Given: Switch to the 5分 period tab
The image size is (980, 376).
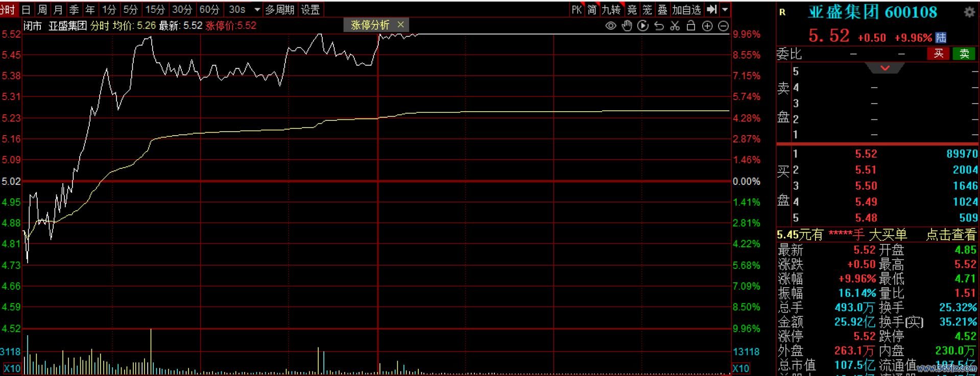Looking at the screenshot, I should (131, 9).
